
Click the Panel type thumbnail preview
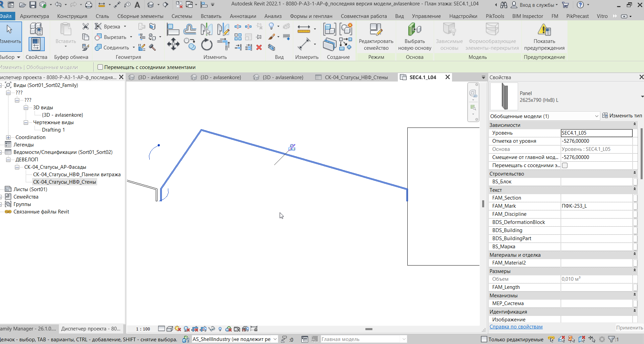[x=504, y=96]
